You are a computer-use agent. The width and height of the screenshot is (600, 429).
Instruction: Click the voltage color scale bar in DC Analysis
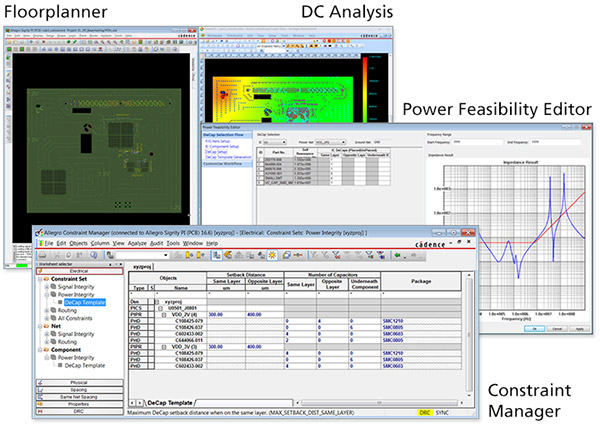pos(365,89)
